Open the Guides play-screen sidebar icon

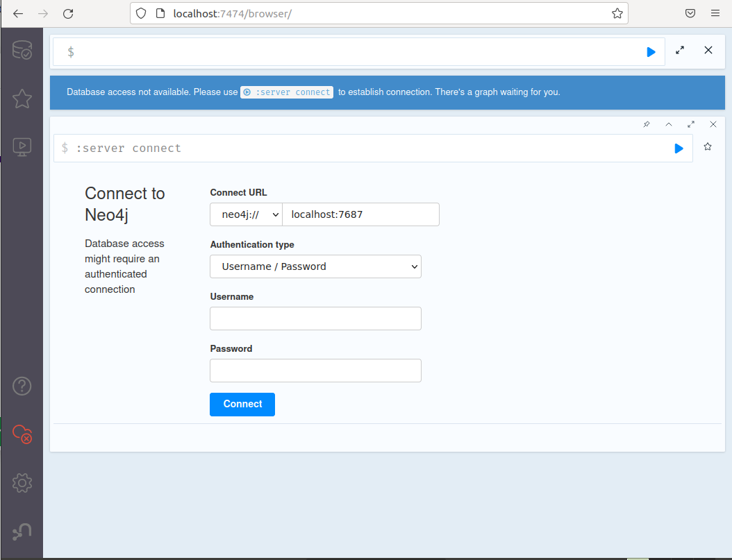click(22, 147)
